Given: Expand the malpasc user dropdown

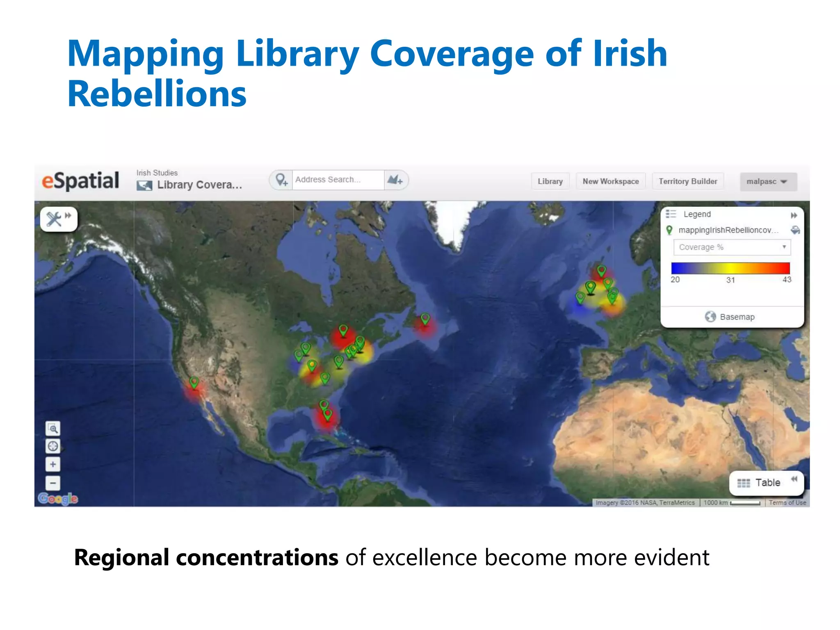Looking at the screenshot, I should pos(768,182).
